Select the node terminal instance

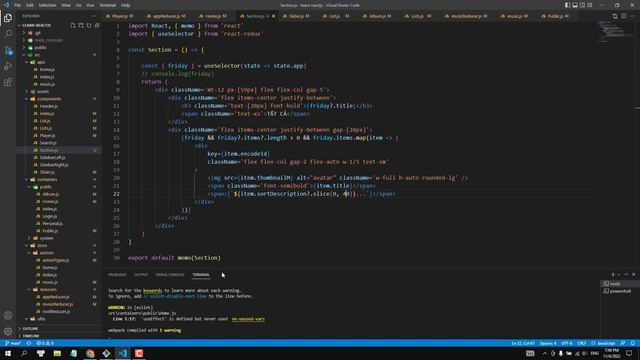pos(620,284)
